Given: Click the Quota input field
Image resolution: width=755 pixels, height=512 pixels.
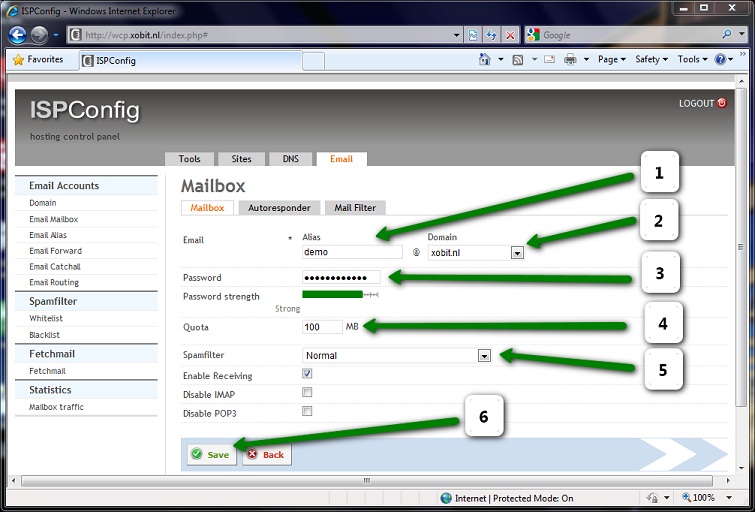Looking at the screenshot, I should 322,327.
